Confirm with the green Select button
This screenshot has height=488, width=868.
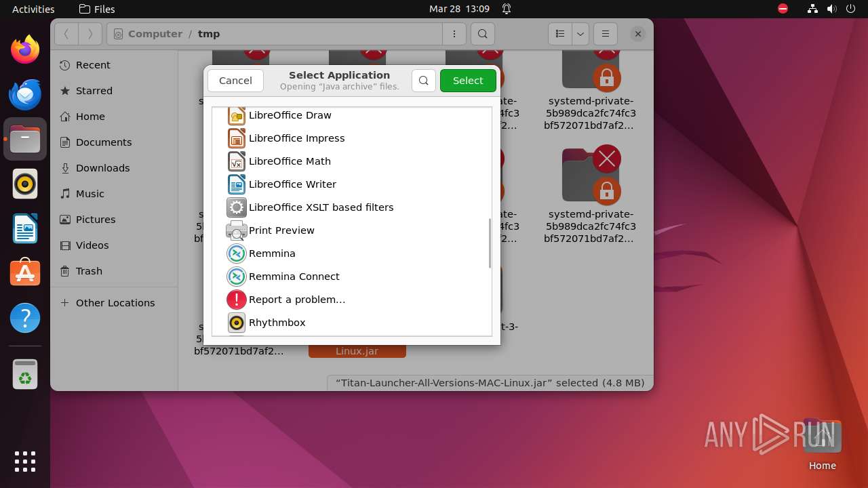click(x=468, y=81)
